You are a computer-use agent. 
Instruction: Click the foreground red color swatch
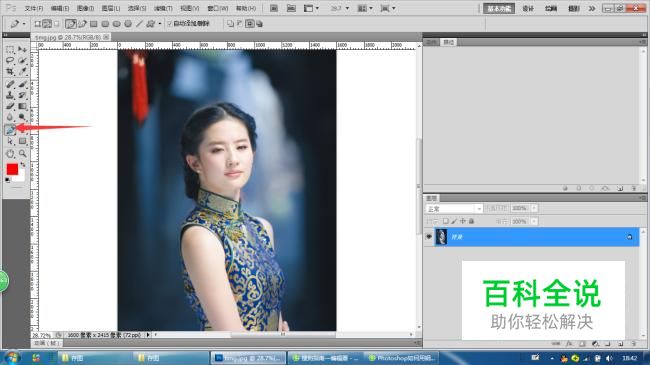click(x=12, y=169)
